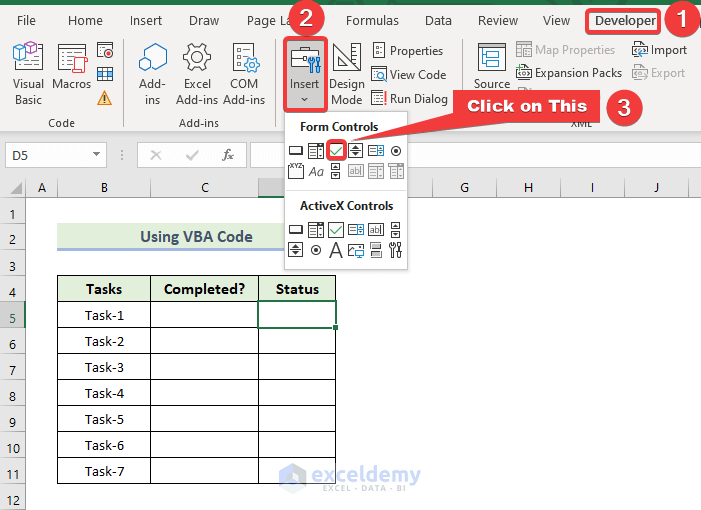The image size is (701, 510).
Task: Select ActiveX Command Button
Action: tap(296, 230)
